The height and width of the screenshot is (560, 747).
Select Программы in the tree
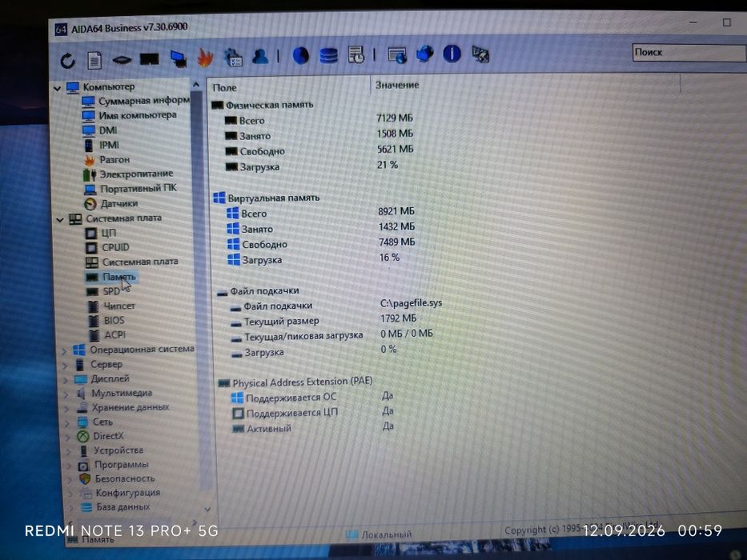tap(122, 465)
